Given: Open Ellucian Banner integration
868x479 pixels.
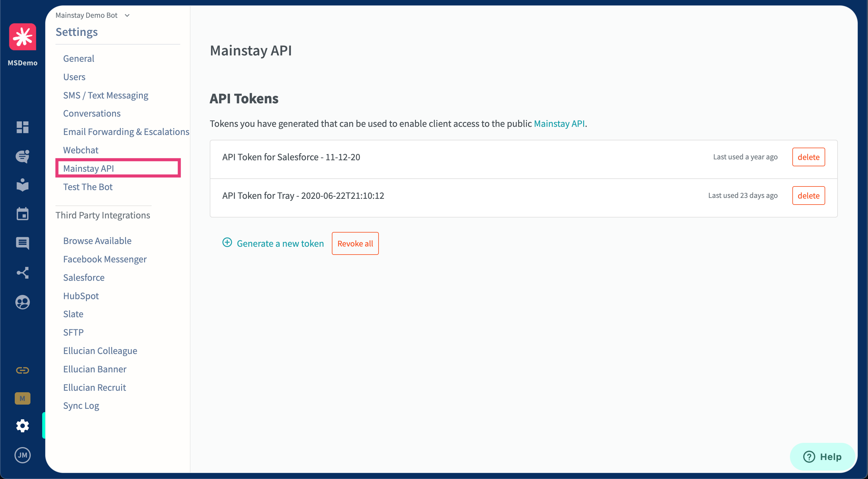Looking at the screenshot, I should (x=95, y=369).
